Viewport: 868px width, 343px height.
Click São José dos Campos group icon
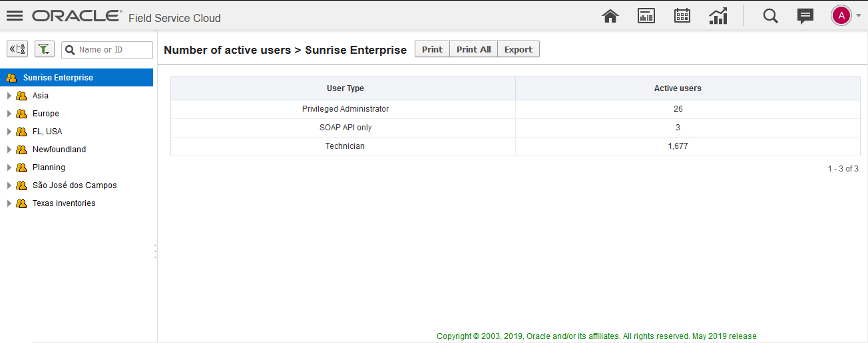(x=21, y=185)
